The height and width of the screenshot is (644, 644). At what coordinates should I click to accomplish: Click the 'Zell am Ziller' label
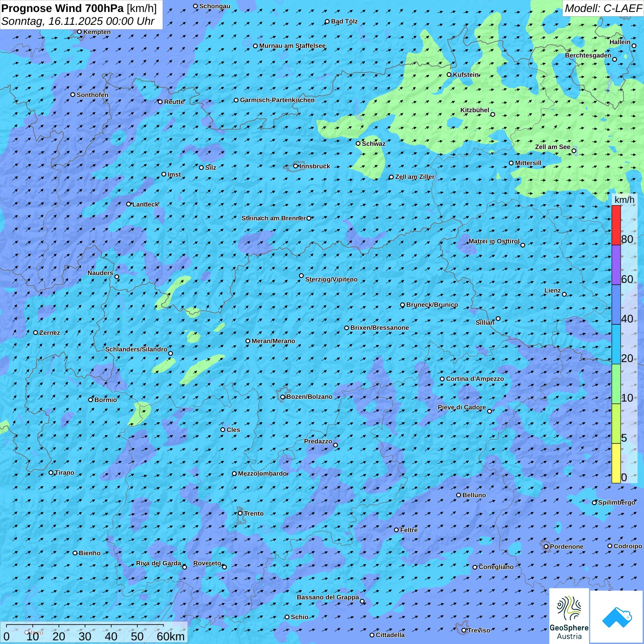(x=415, y=177)
